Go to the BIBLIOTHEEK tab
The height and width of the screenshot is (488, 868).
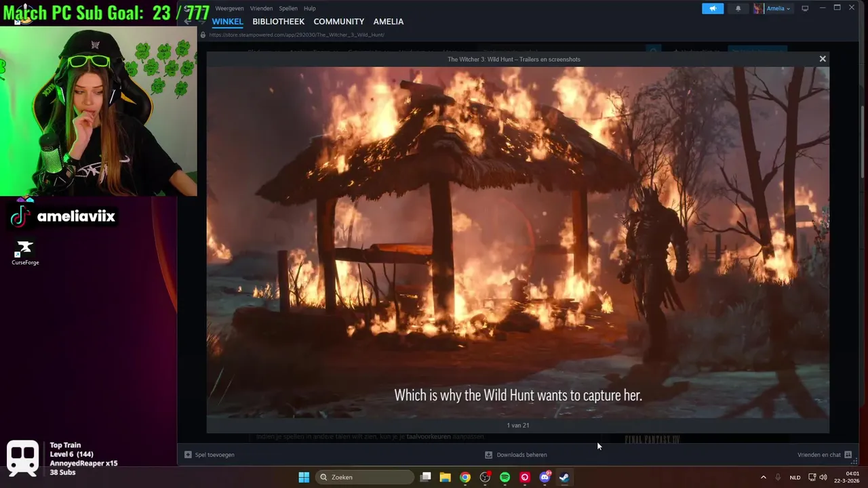(278, 22)
